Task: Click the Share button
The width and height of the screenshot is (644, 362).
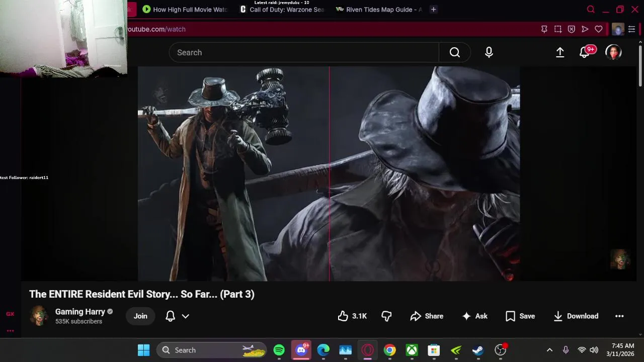Action: (x=427, y=316)
